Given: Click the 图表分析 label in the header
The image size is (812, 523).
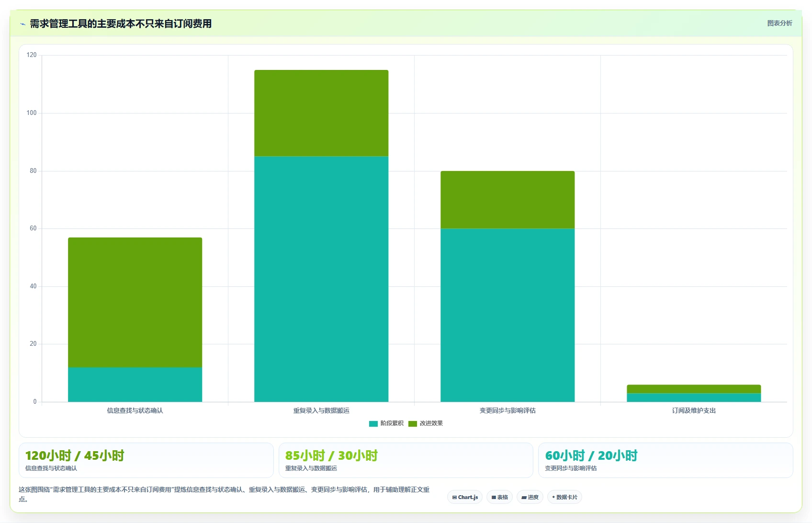Looking at the screenshot, I should (x=779, y=23).
